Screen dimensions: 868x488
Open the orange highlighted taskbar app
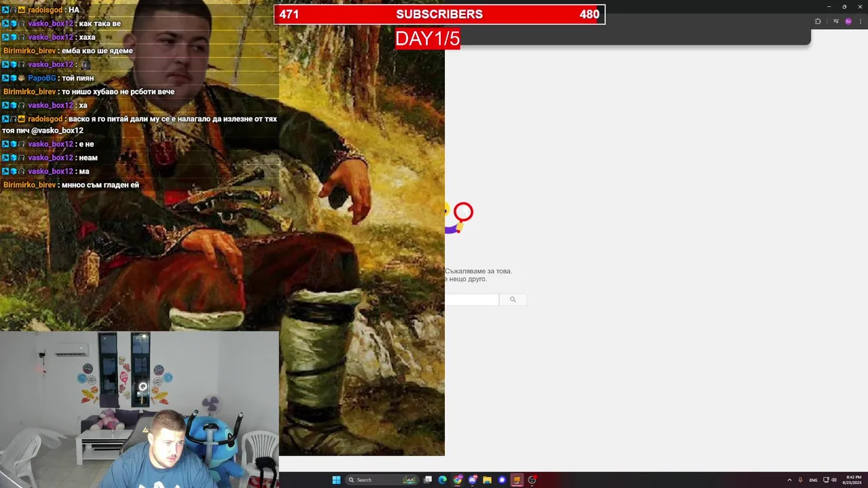tap(517, 480)
